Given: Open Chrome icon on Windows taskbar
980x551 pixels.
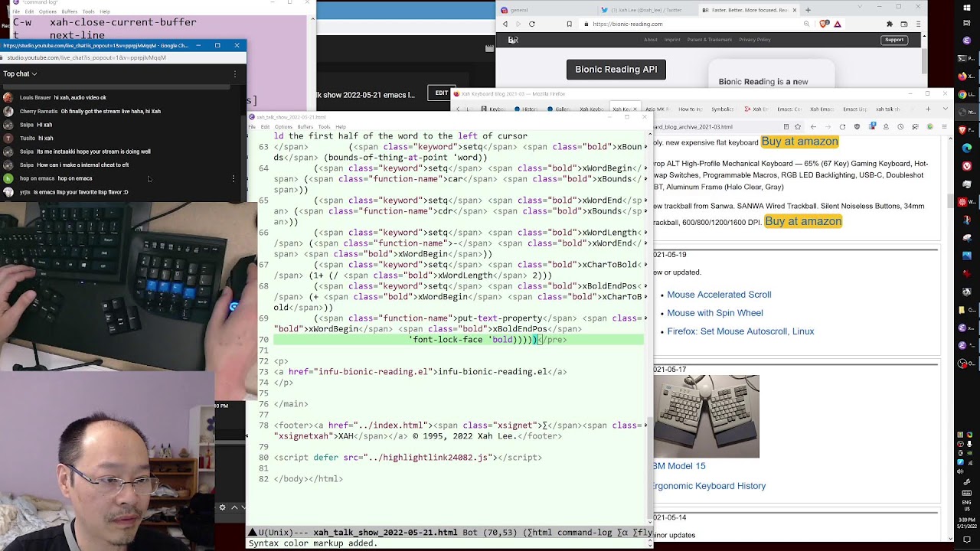Looking at the screenshot, I should pos(963,94).
